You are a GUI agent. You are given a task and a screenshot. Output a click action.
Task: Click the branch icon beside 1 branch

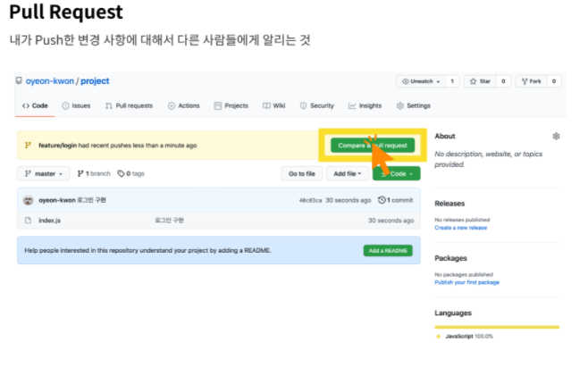(x=80, y=173)
